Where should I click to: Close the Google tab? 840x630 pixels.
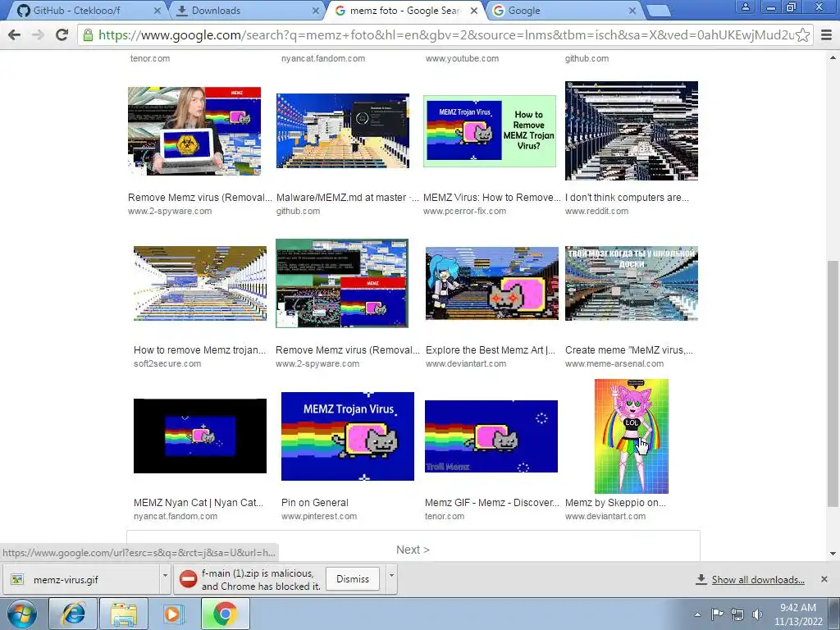point(632,11)
